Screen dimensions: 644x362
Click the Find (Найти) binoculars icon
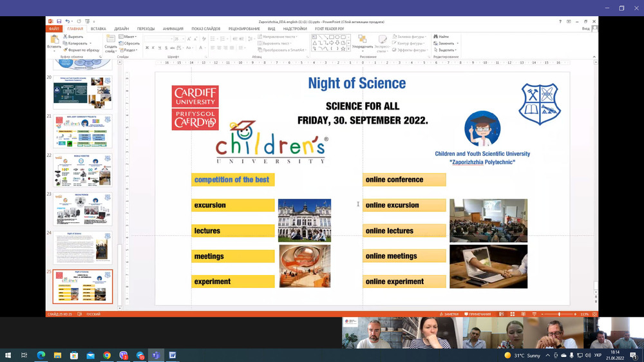[x=435, y=37]
